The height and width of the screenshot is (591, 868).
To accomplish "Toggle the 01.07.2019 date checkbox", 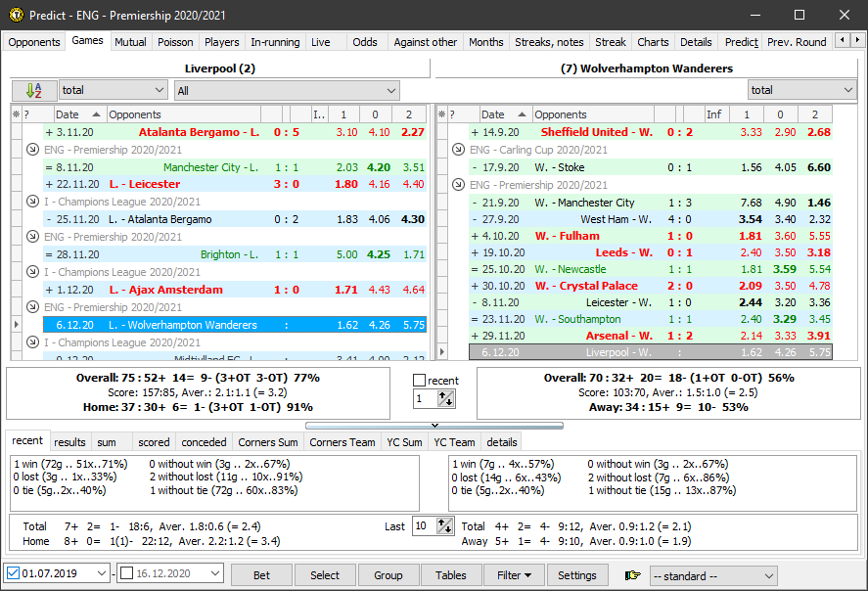I will (x=12, y=572).
